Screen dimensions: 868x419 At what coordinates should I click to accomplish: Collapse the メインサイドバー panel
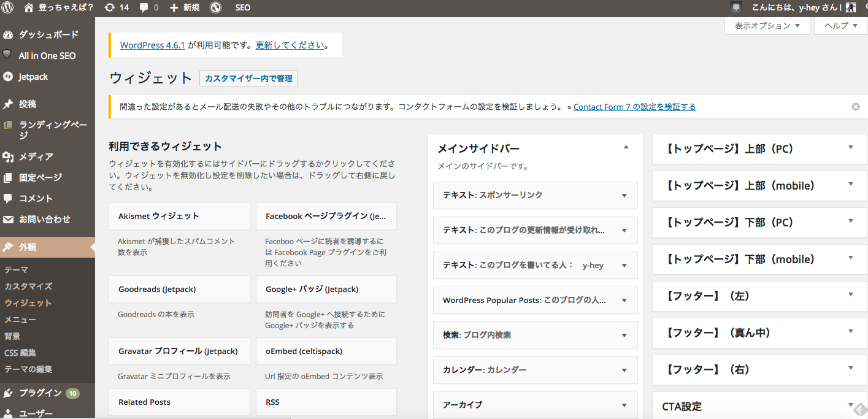click(626, 147)
